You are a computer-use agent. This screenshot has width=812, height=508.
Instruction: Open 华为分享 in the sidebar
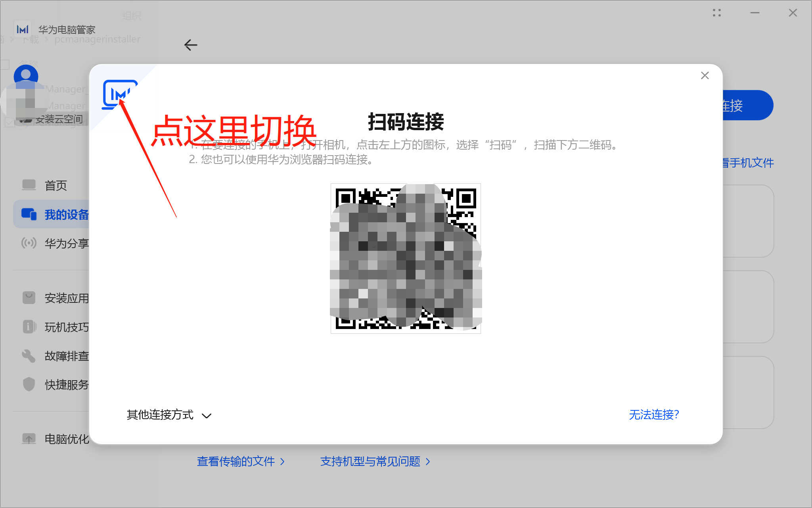pos(52,243)
